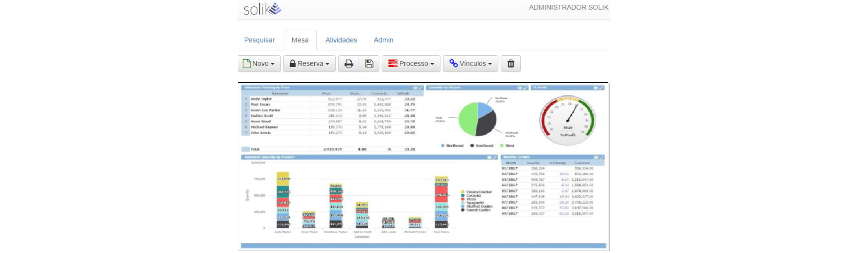The width and height of the screenshot is (868, 253).
Task: Toggle Southeast in pie chart legend
Action: pyautogui.click(x=482, y=146)
